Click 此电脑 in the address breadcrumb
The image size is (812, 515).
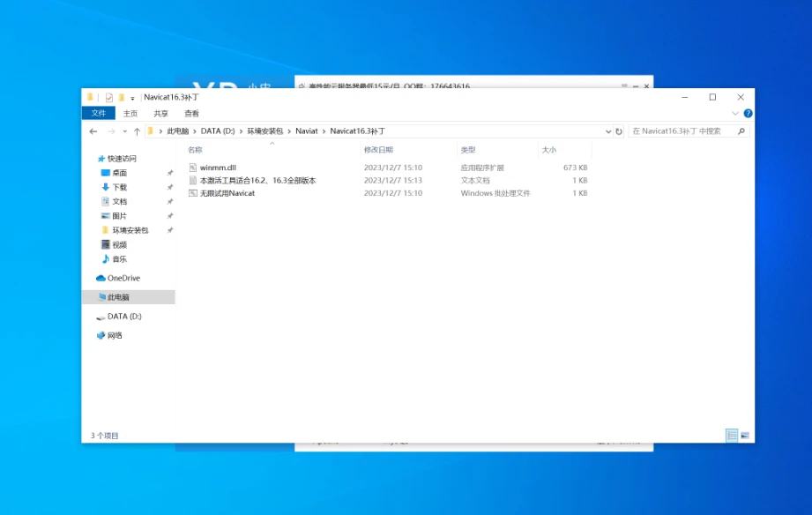click(177, 131)
